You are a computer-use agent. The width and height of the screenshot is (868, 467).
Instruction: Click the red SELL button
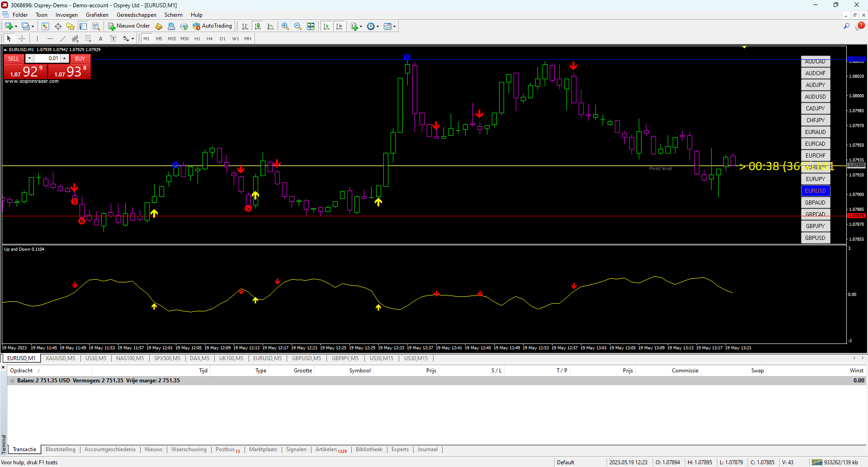[14, 58]
